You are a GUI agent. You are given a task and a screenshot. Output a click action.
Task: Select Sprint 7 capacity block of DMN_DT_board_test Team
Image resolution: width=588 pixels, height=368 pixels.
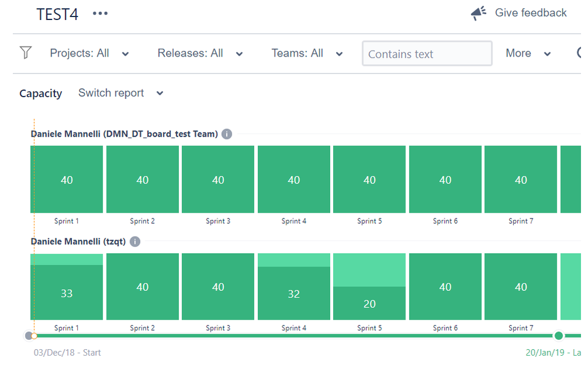(521, 180)
